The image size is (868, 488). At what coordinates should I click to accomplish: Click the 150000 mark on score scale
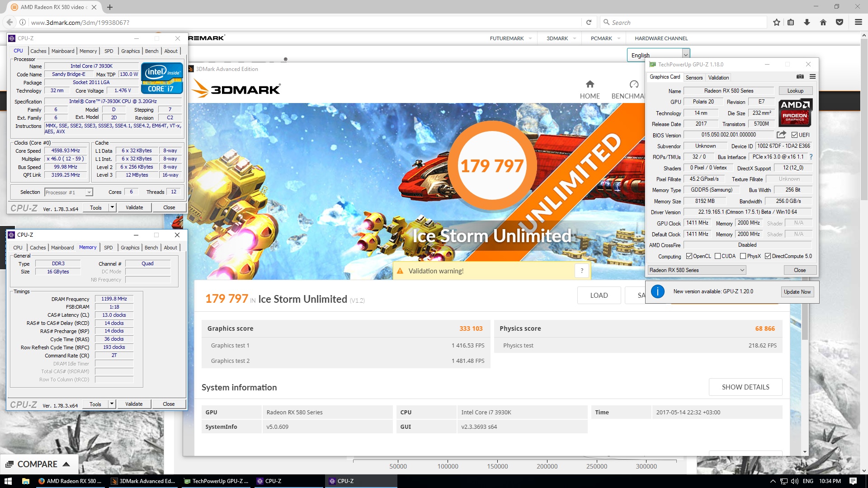(497, 466)
